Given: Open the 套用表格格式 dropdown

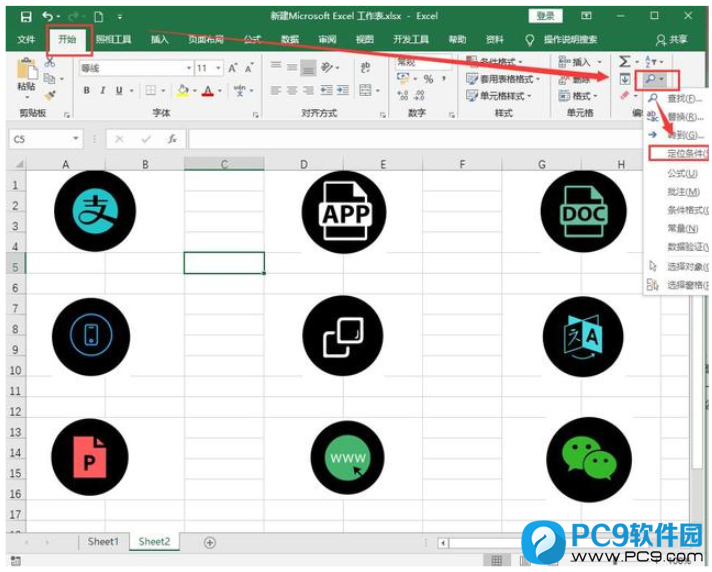Looking at the screenshot, I should [503, 79].
